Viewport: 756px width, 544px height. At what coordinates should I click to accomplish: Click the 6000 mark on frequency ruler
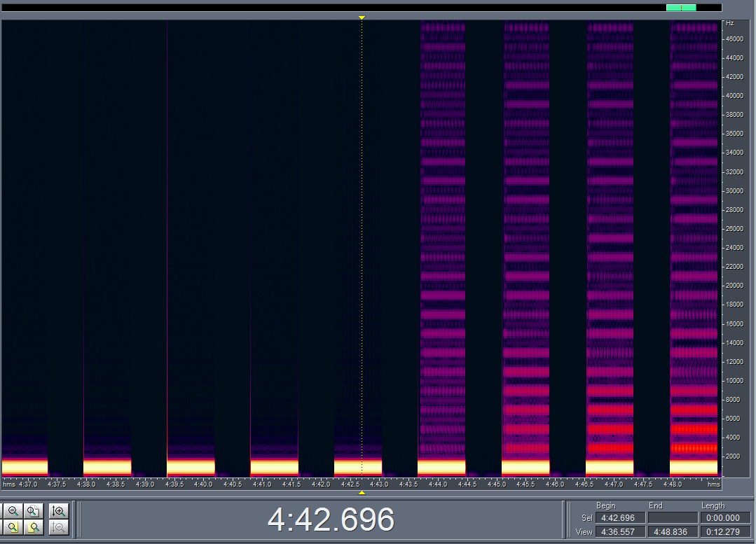(733, 419)
